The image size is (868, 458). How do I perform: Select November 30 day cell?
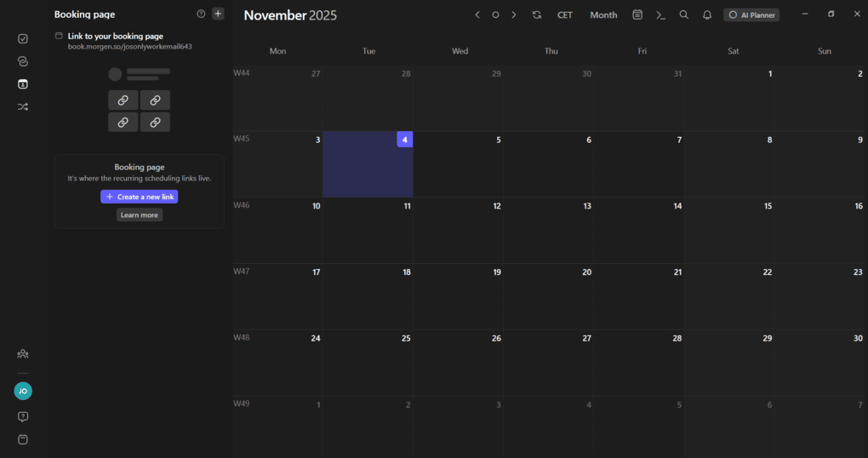tap(819, 363)
